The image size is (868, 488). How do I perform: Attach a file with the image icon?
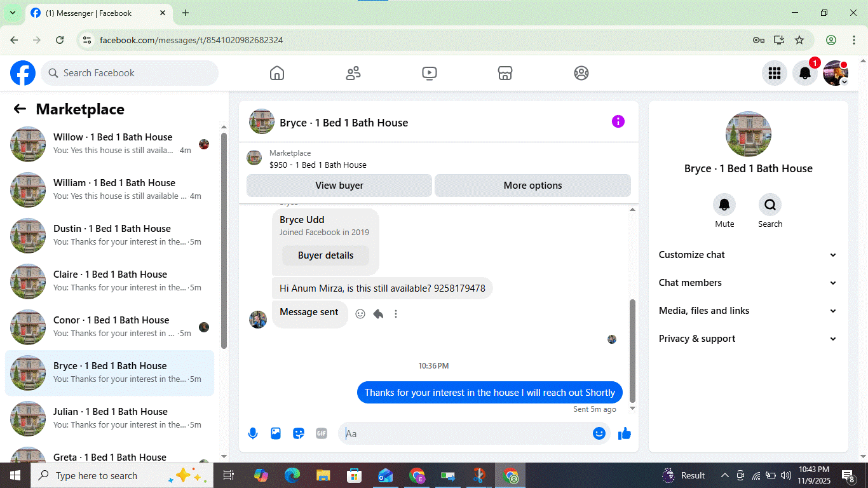tap(276, 433)
